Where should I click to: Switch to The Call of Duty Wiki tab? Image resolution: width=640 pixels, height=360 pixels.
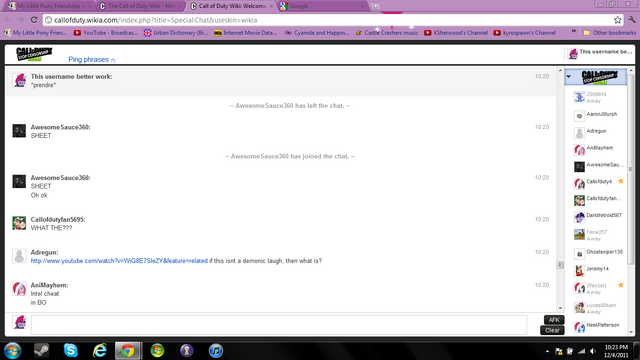141,6
